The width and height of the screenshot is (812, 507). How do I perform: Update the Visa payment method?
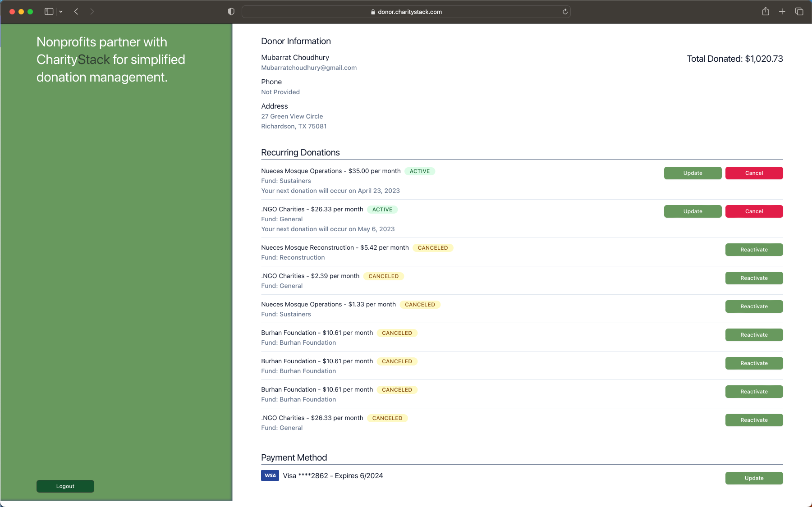(x=754, y=478)
